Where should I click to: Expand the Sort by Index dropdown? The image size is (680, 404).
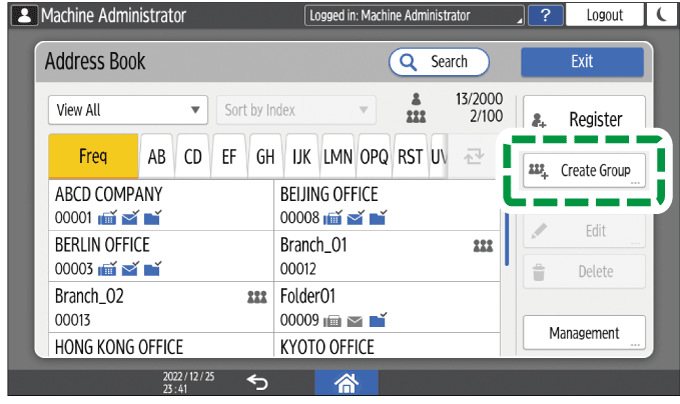(x=296, y=110)
